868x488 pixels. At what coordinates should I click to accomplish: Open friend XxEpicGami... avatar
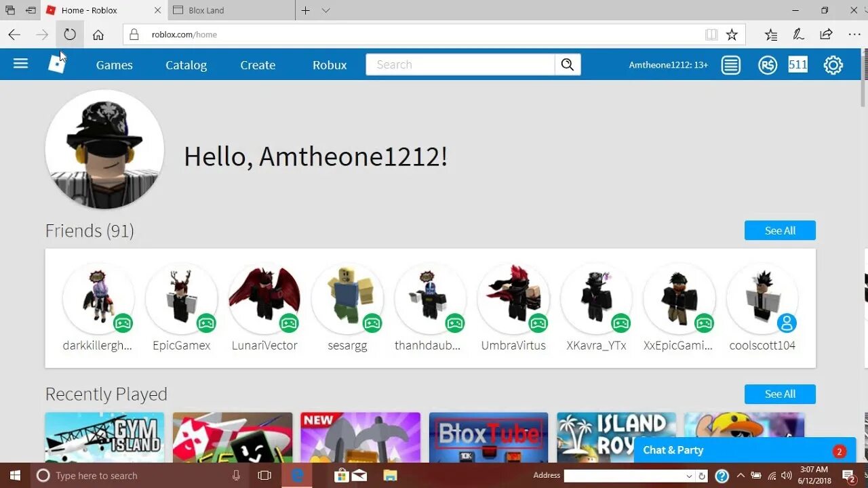pyautogui.click(x=679, y=299)
